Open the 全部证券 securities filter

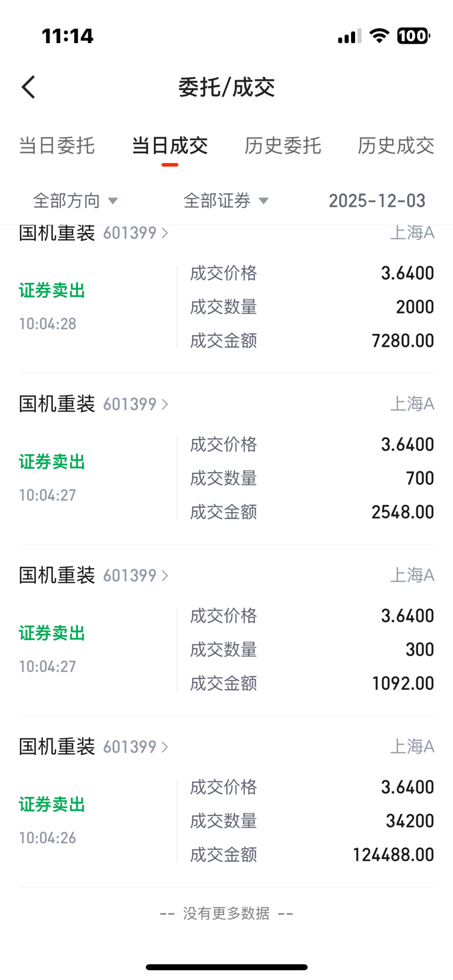[226, 201]
